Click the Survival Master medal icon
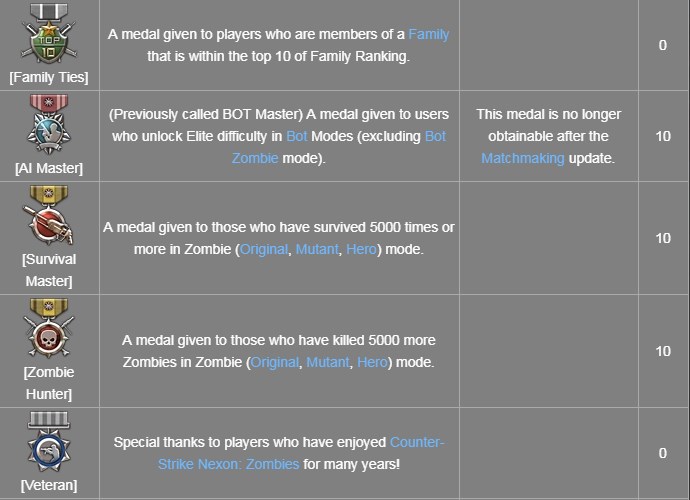This screenshot has height=500, width=690. (x=48, y=214)
